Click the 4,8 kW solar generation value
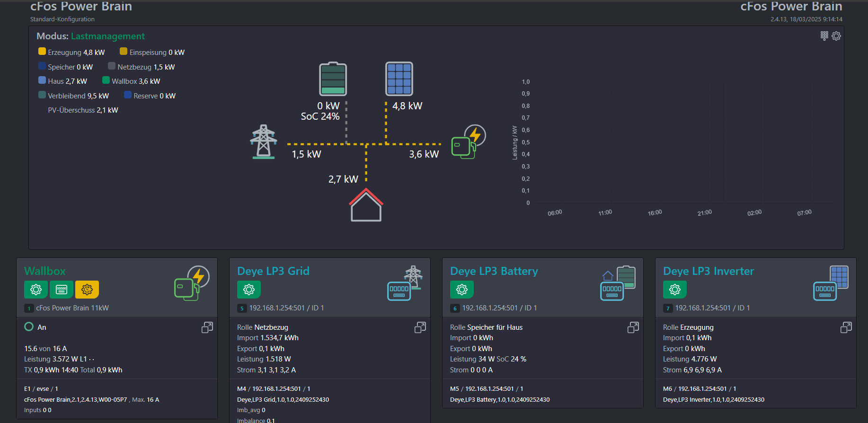 point(407,106)
